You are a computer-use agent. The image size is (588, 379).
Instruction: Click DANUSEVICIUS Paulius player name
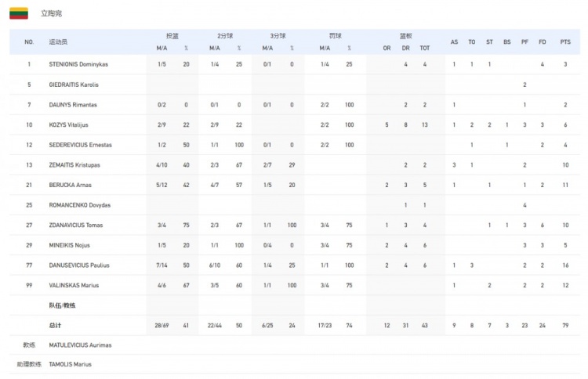[79, 265]
